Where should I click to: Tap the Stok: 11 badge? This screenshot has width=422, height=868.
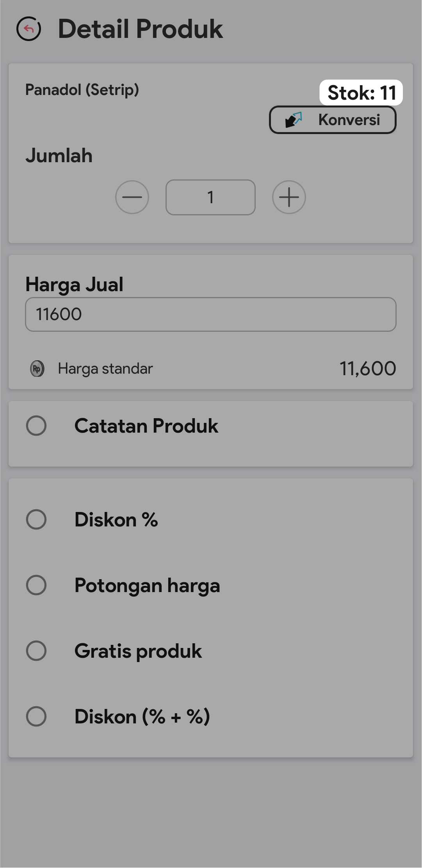tap(361, 93)
